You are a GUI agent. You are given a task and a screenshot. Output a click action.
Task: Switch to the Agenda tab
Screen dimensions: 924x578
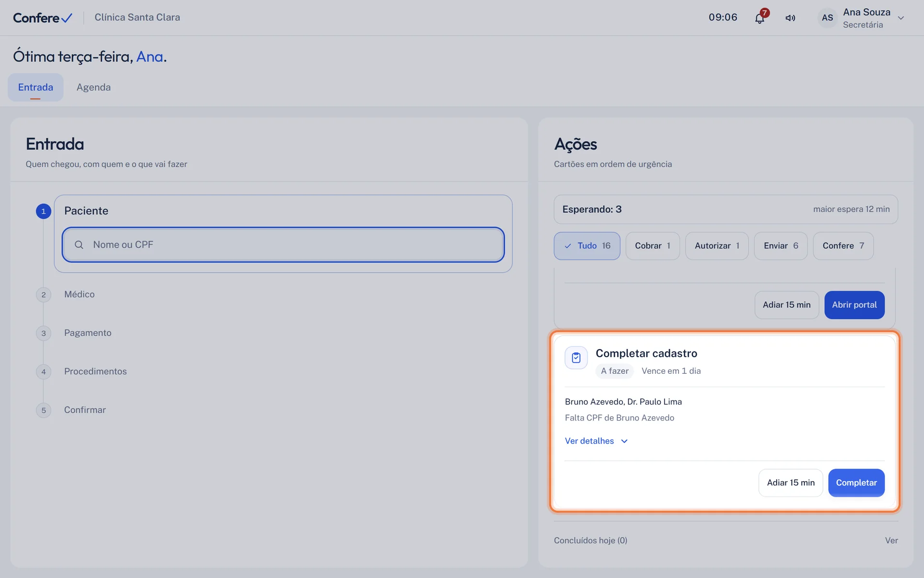coord(93,87)
